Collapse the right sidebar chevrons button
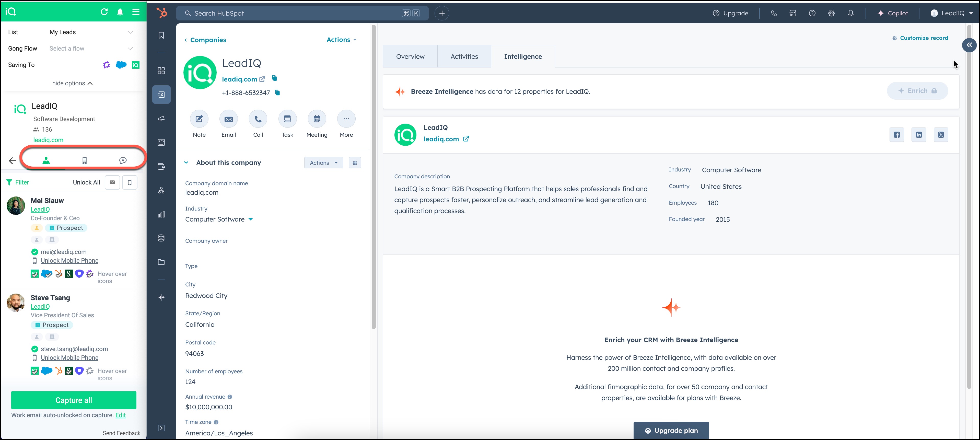This screenshot has width=980, height=440. tap(969, 45)
